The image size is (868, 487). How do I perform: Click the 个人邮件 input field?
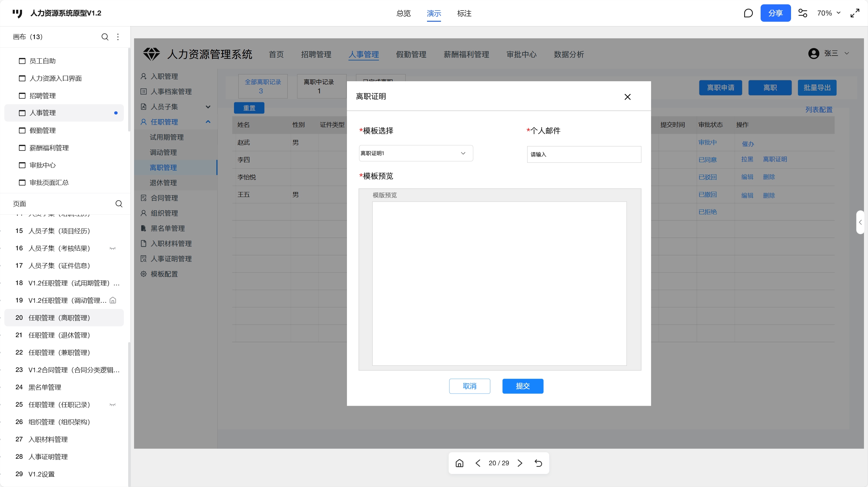tap(584, 154)
